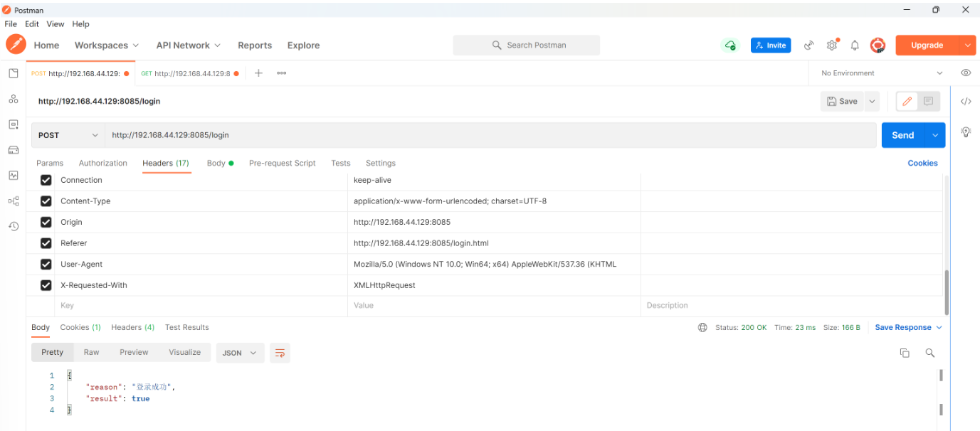Open the info lightbulb icon
Screen dimensions: 980x431
coord(966,132)
